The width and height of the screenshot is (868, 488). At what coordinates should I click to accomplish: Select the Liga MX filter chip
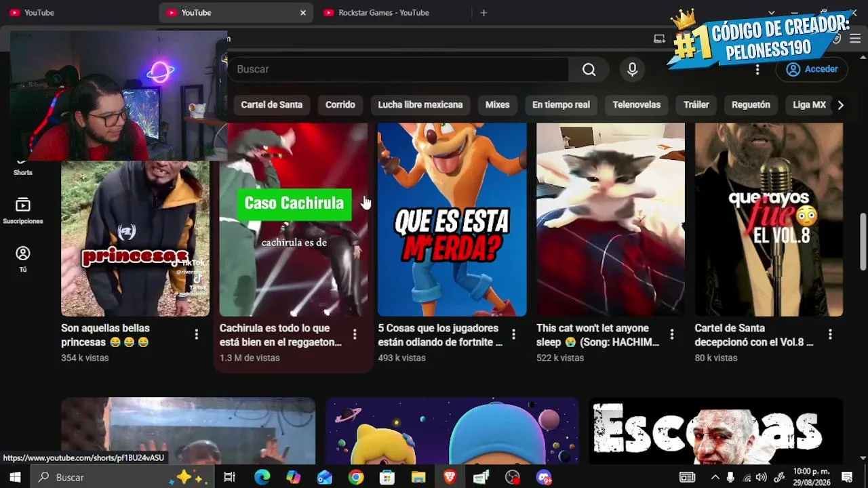click(809, 105)
